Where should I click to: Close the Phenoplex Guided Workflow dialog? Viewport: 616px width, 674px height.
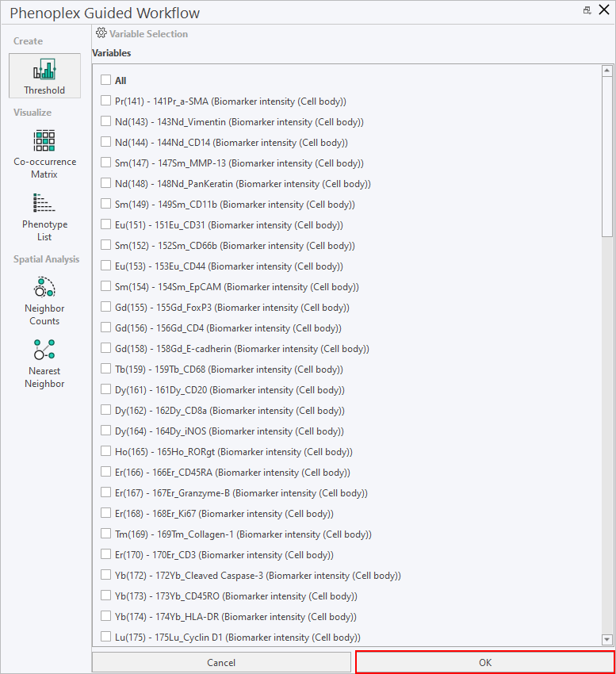tap(604, 10)
